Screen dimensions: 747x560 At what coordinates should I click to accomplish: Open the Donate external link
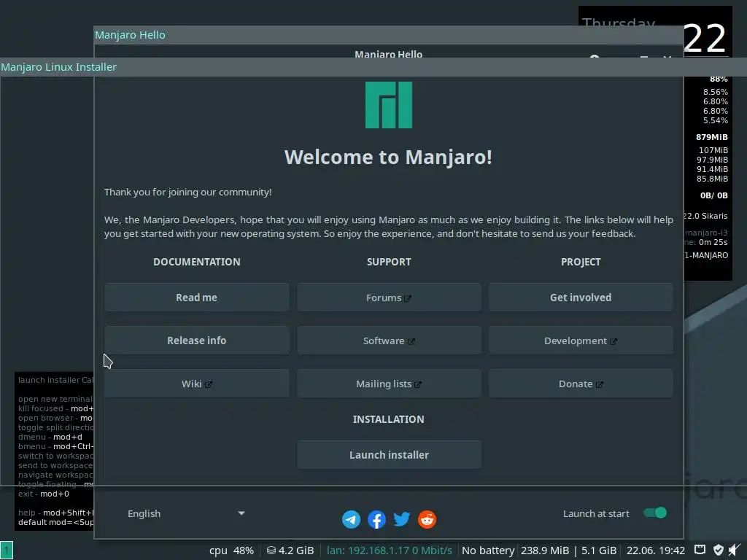(x=581, y=384)
